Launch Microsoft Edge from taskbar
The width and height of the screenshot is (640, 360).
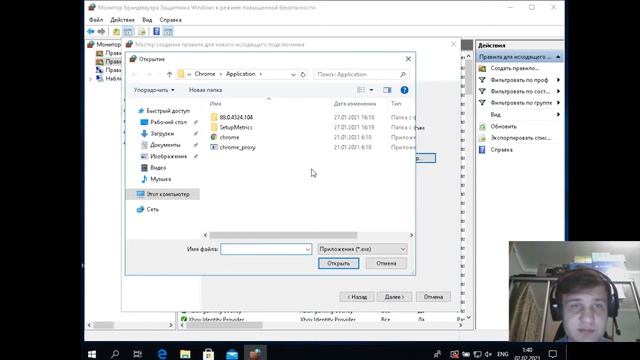coord(162,354)
